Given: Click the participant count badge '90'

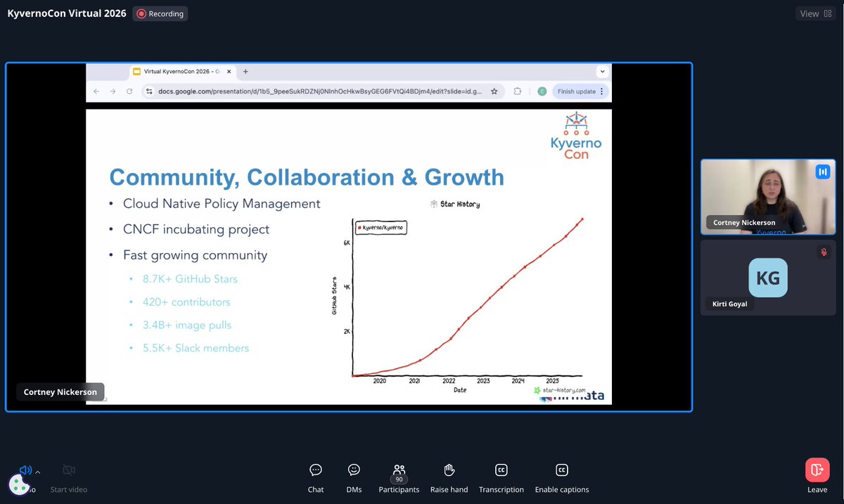Looking at the screenshot, I should coord(399,479).
